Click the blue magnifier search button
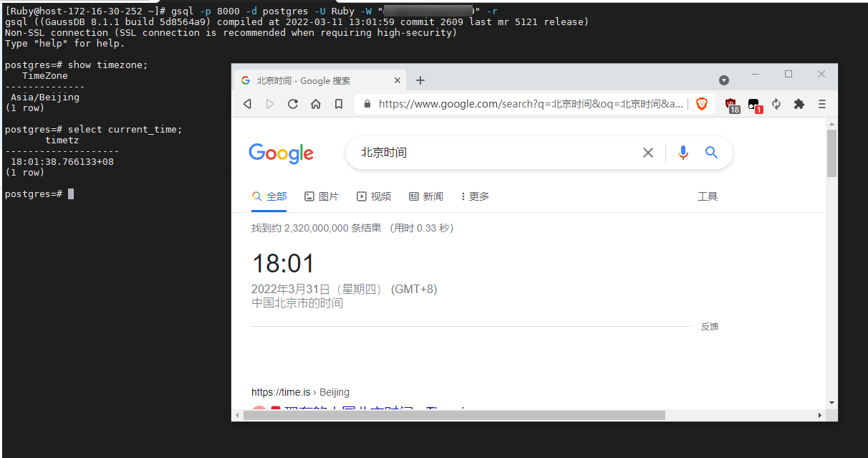 [711, 153]
